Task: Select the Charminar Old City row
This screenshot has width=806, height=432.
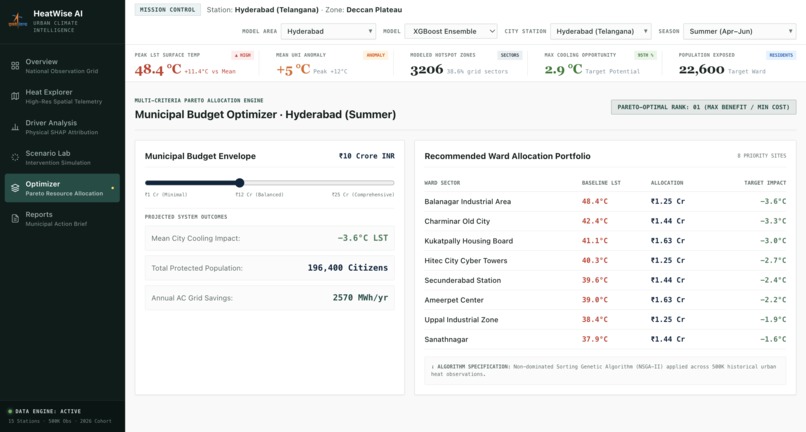Action: point(605,221)
